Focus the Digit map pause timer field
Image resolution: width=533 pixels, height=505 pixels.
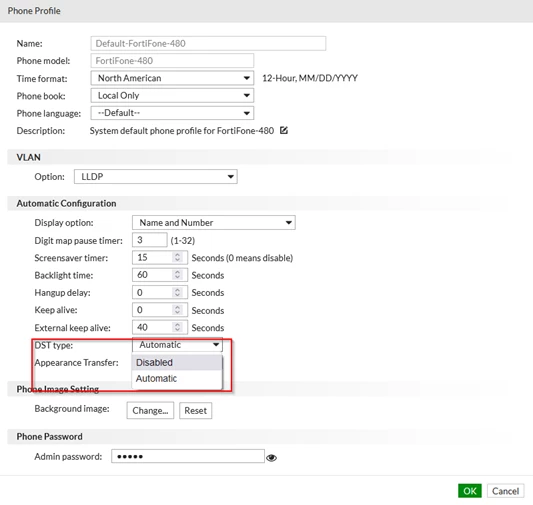(x=150, y=240)
